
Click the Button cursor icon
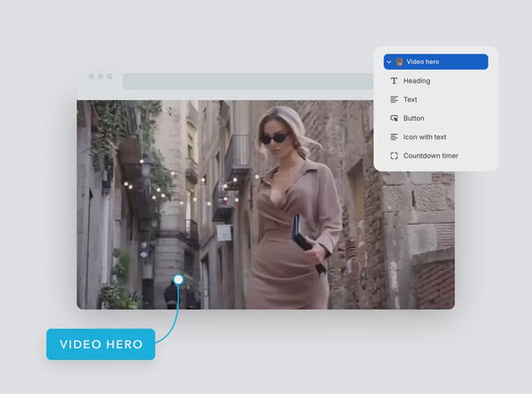click(x=394, y=118)
